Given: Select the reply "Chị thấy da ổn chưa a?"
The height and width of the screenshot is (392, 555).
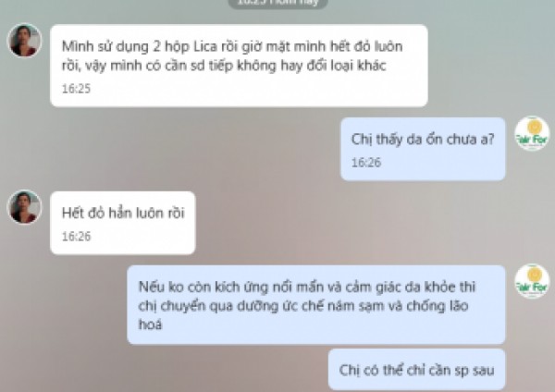Looking at the screenshot, I should (x=423, y=149).
